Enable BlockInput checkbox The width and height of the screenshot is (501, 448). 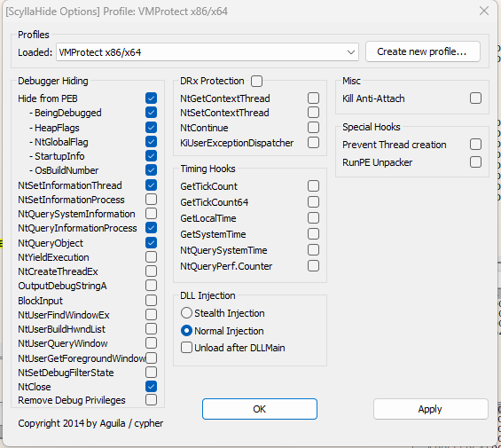click(151, 300)
